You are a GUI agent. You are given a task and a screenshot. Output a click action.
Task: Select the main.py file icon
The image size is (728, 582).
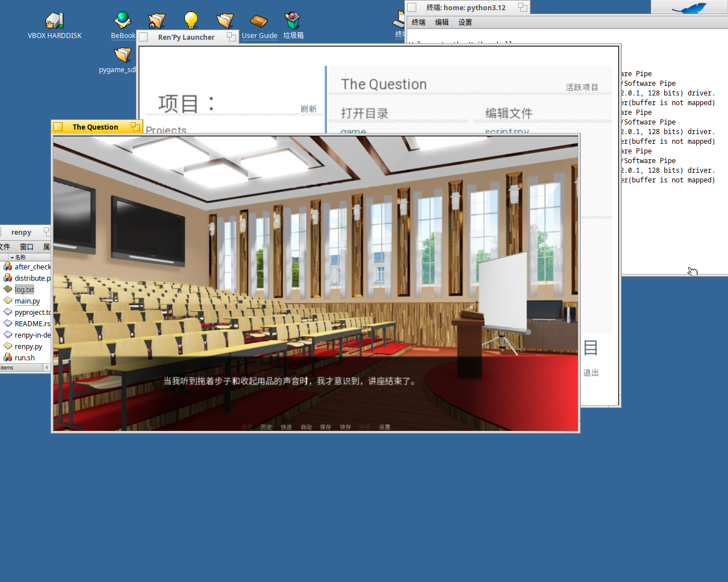[8, 301]
